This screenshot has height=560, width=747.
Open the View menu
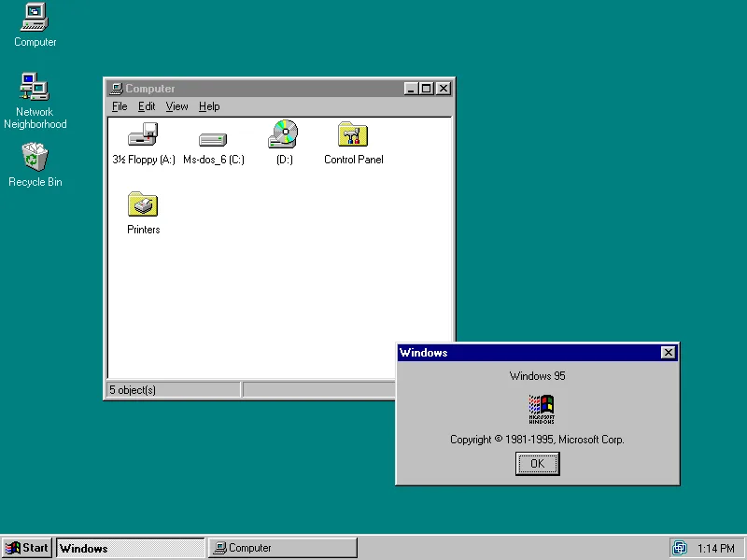176,106
